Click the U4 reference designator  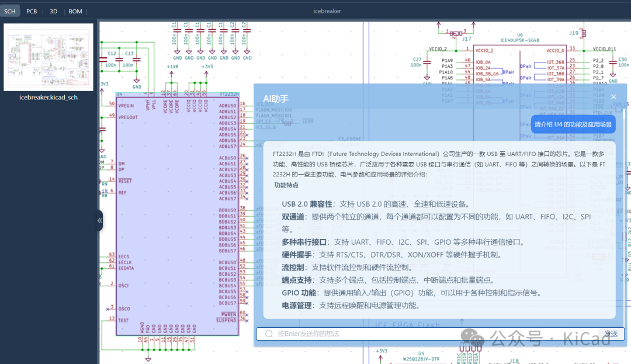[119, 94]
